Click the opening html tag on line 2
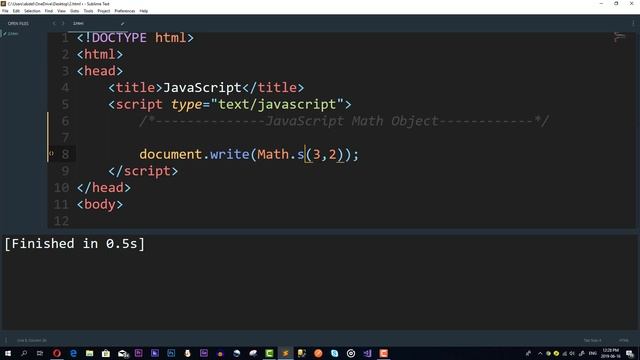The height and width of the screenshot is (360, 640). (x=100, y=54)
